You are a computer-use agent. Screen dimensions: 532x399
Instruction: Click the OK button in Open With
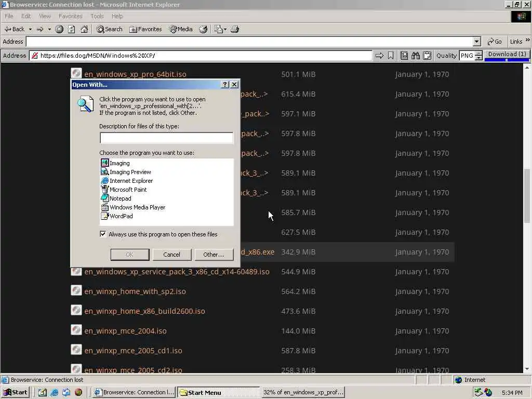tap(130, 255)
